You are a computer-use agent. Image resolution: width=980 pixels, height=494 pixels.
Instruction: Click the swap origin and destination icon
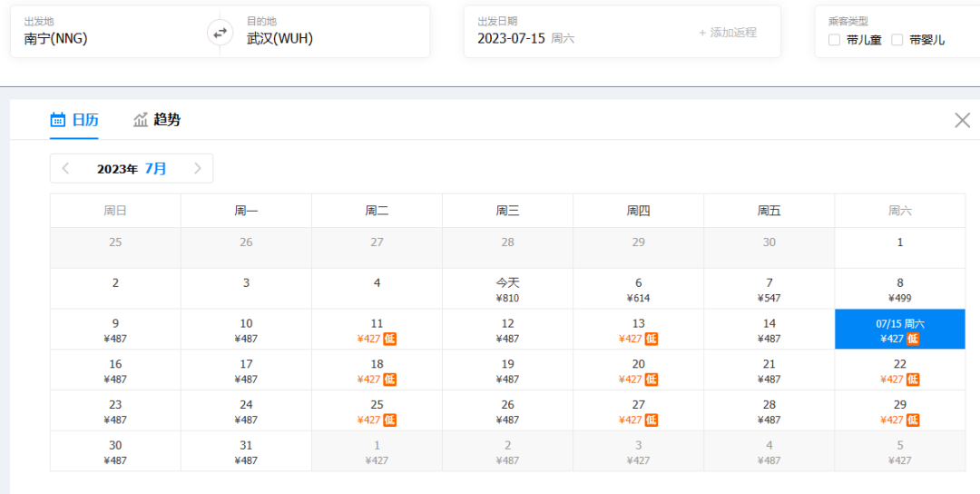click(x=220, y=33)
